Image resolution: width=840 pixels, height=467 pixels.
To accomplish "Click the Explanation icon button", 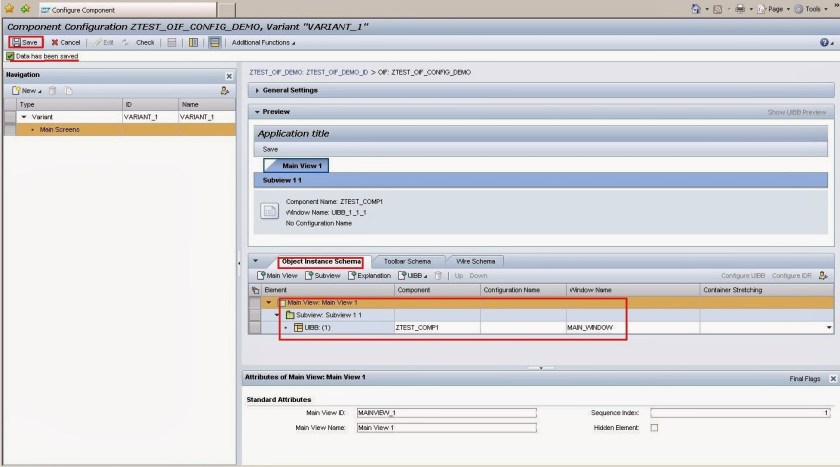I will pos(370,275).
